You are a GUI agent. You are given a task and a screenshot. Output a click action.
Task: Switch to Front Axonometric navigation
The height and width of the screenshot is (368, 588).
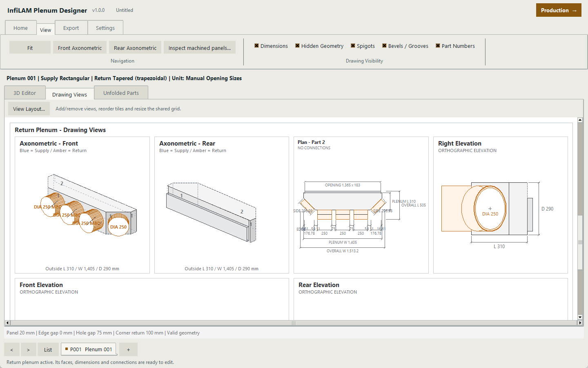(x=80, y=48)
